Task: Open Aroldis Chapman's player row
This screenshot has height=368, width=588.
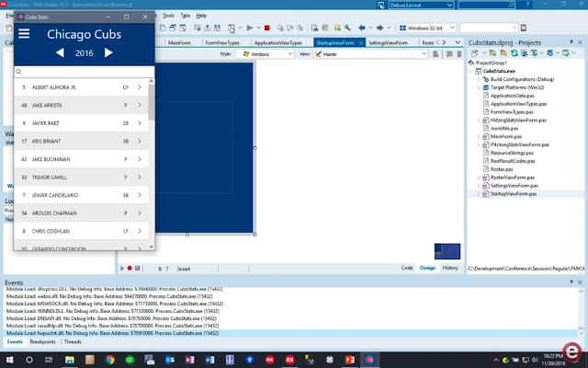Action: point(81,213)
